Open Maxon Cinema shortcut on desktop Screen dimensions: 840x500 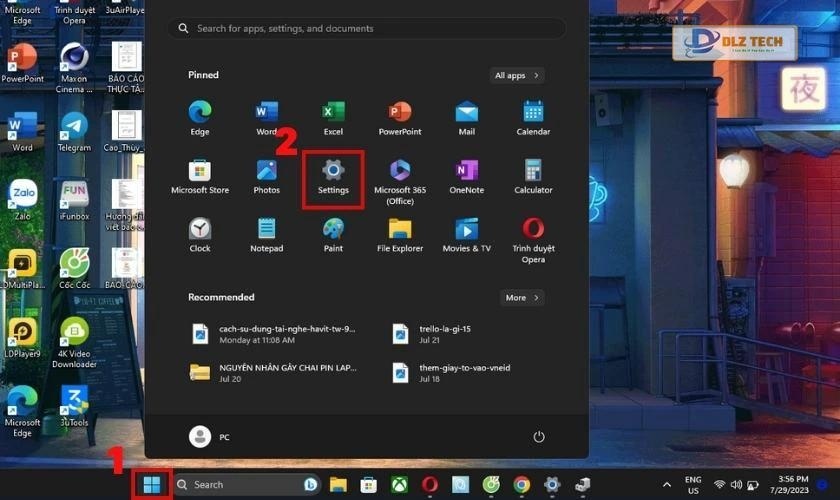(x=74, y=68)
